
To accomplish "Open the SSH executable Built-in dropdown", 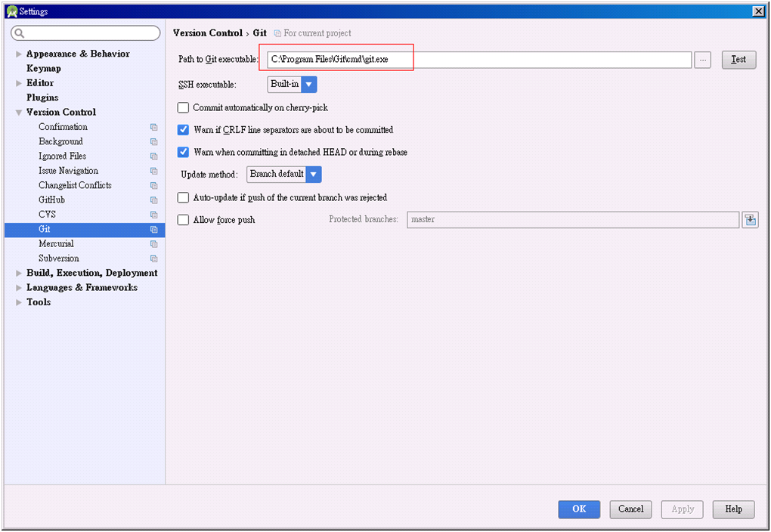I will pyautogui.click(x=292, y=84).
